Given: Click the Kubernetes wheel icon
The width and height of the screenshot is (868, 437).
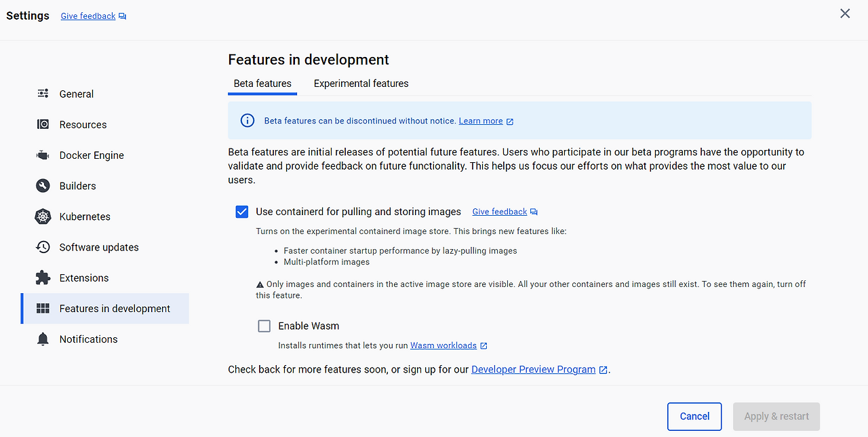Looking at the screenshot, I should pyautogui.click(x=43, y=216).
